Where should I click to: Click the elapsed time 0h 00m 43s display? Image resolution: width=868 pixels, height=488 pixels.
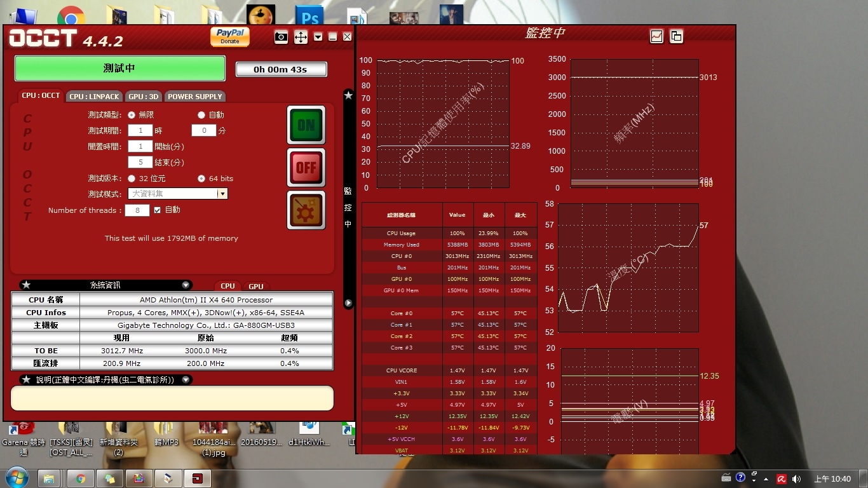281,69
